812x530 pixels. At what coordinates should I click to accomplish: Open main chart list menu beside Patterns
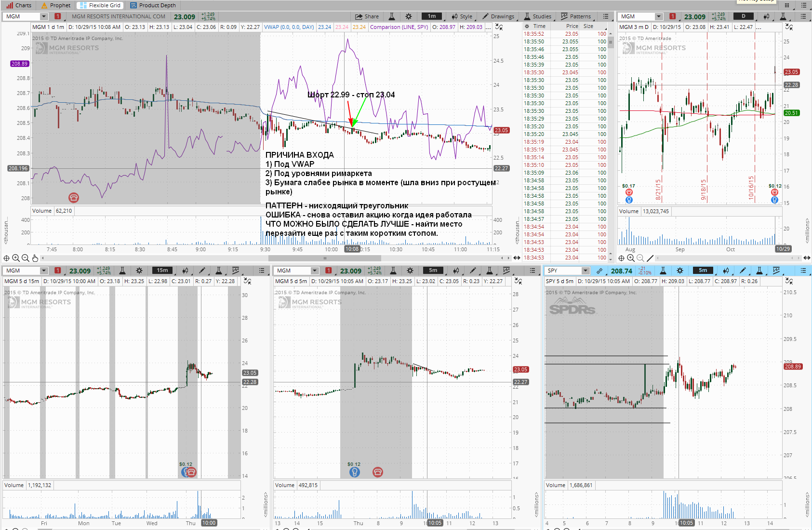(x=606, y=16)
